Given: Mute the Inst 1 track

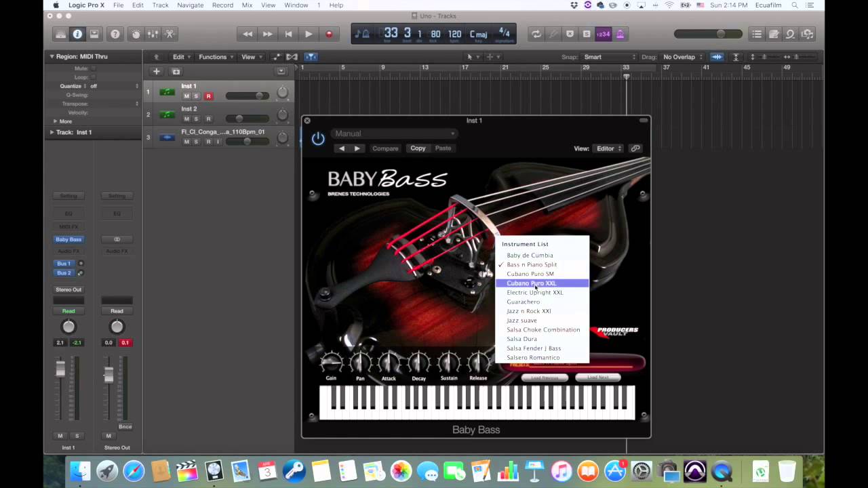Looking at the screenshot, I should tap(186, 96).
